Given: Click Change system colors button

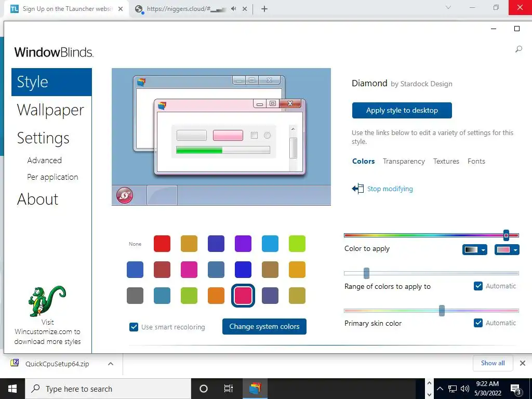Looking at the screenshot, I should 264,326.
